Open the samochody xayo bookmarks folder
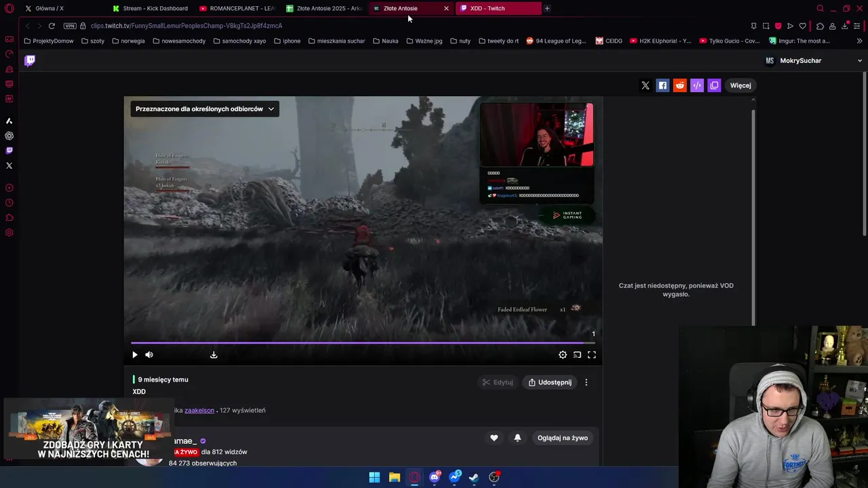This screenshot has width=868, height=488. [x=239, y=41]
